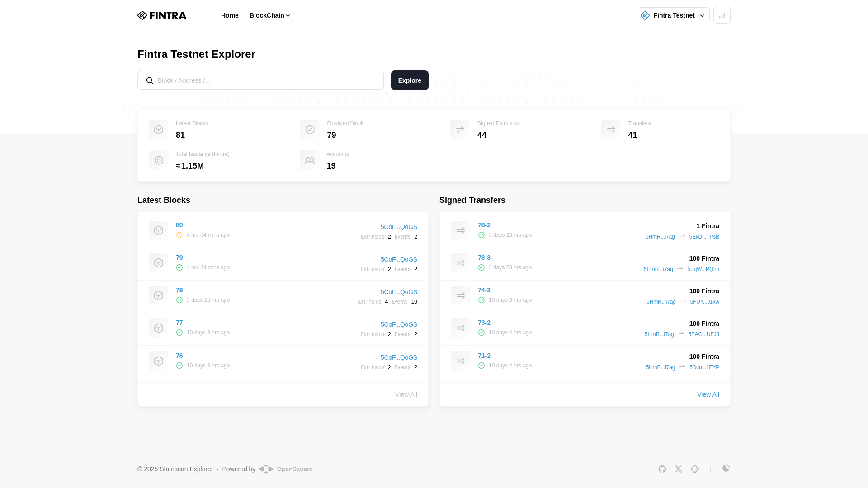View All signed transfers

[x=708, y=394]
